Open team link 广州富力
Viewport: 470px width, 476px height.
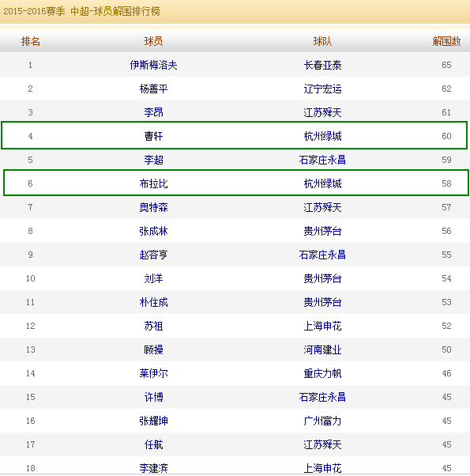click(322, 421)
